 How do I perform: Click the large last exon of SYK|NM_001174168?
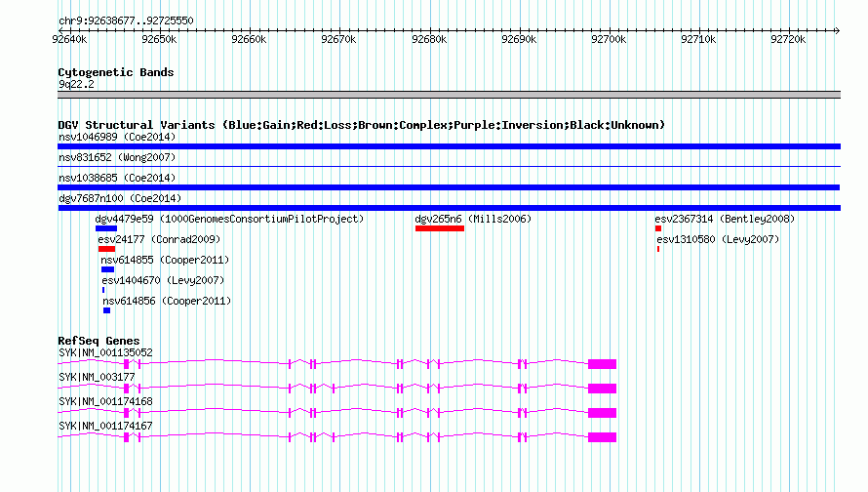tap(603, 413)
